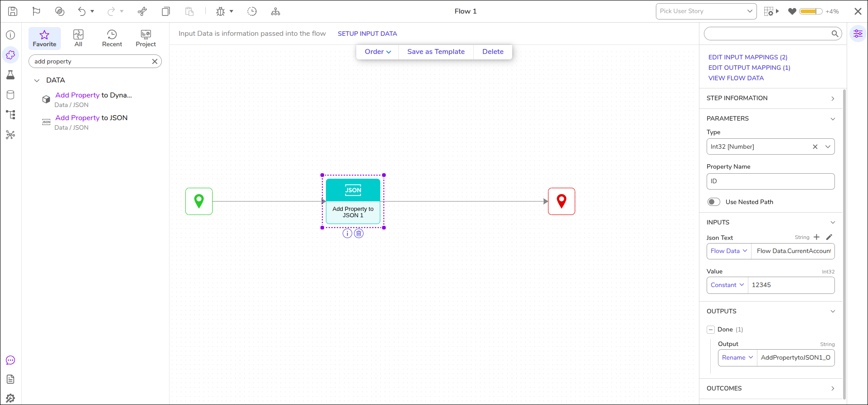Screen dimensions: 868x405
Task: Select the puzzle steps icon in sidebar
Action: pos(10,55)
